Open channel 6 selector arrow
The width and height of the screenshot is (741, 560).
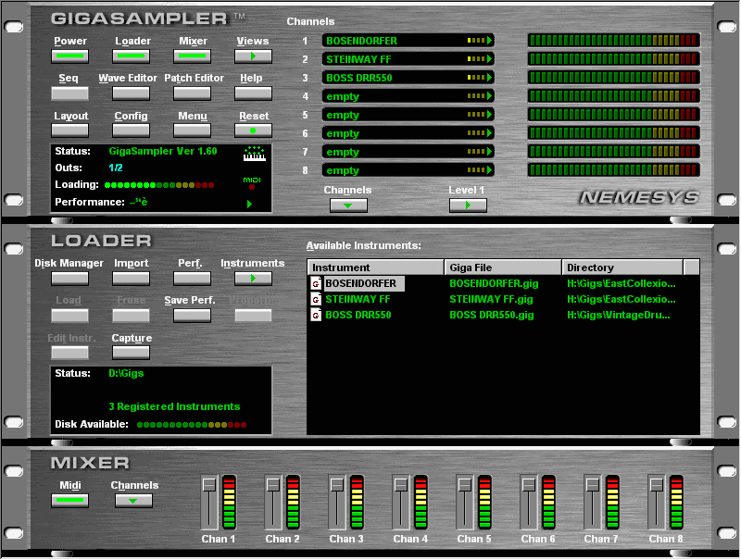click(x=490, y=133)
